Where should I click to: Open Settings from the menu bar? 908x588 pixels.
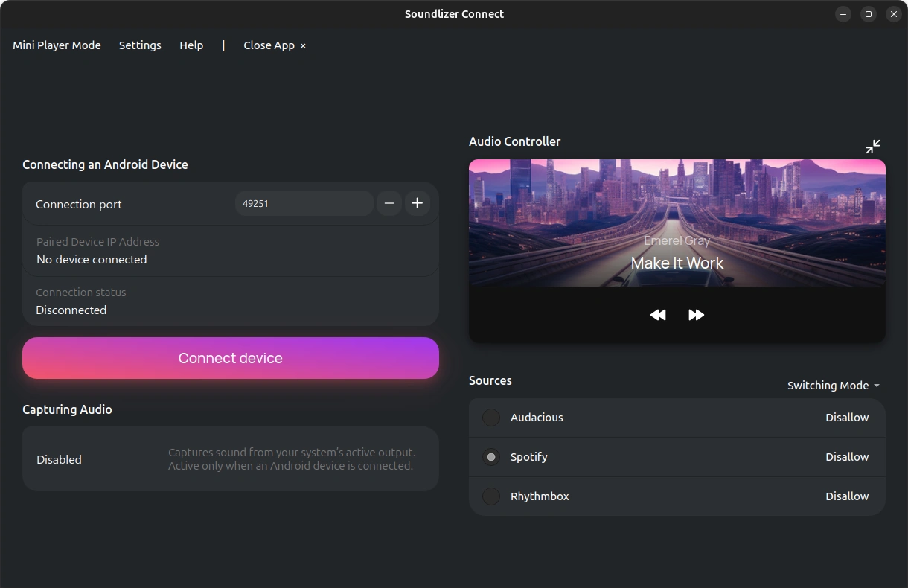click(x=140, y=45)
